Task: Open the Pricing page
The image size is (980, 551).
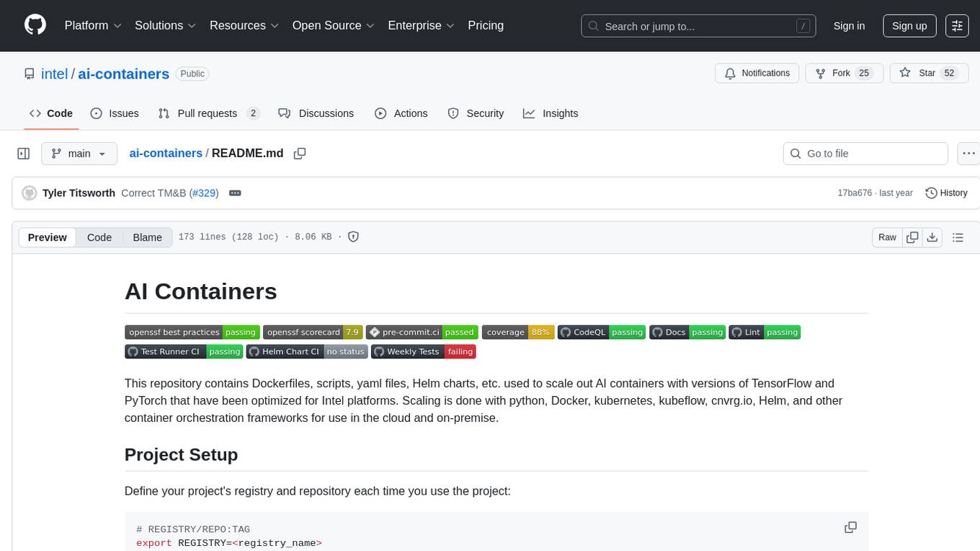Action: [x=486, y=25]
